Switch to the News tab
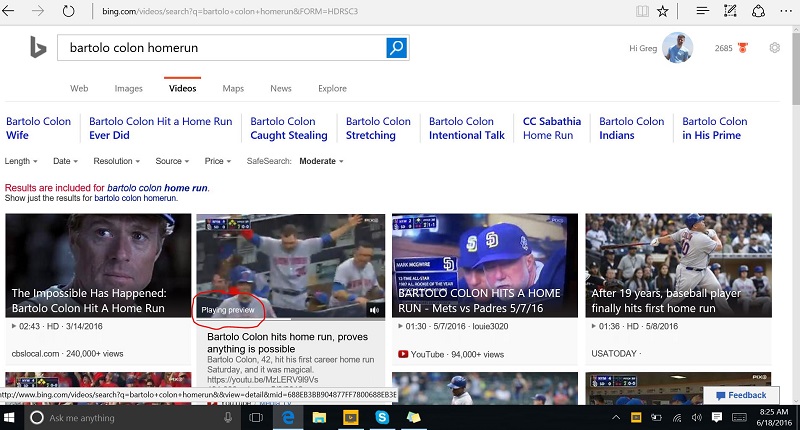 click(x=281, y=88)
